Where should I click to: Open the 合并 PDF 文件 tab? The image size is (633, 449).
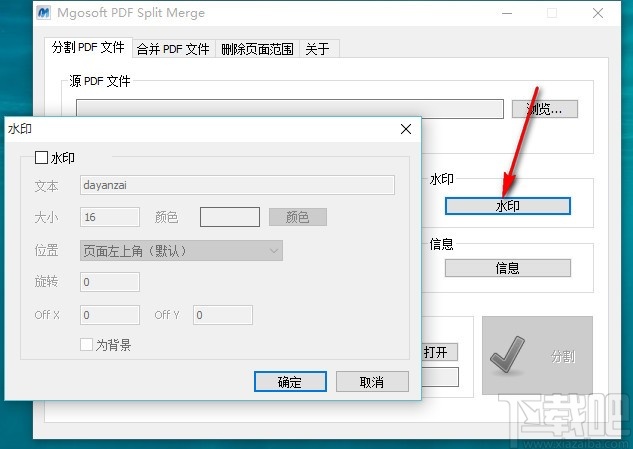click(173, 49)
